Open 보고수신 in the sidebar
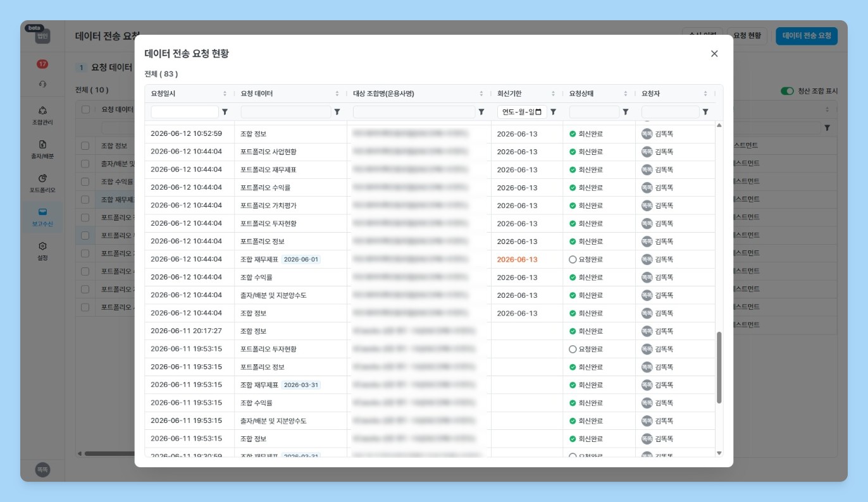The height and width of the screenshot is (502, 868). pos(42,217)
